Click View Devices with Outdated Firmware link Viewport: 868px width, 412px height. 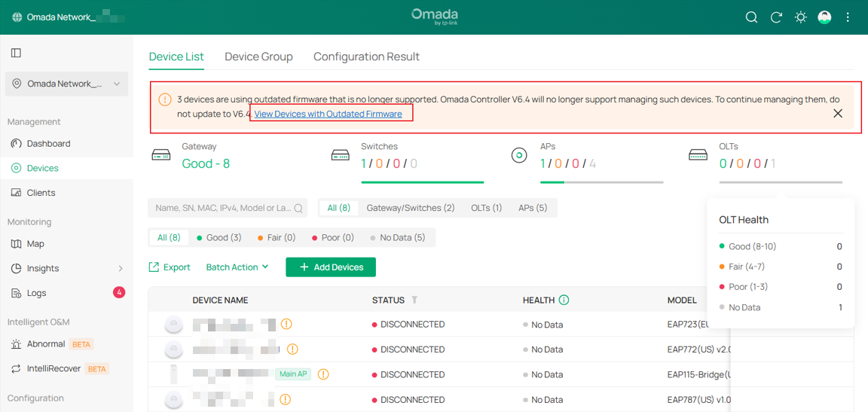(x=329, y=114)
